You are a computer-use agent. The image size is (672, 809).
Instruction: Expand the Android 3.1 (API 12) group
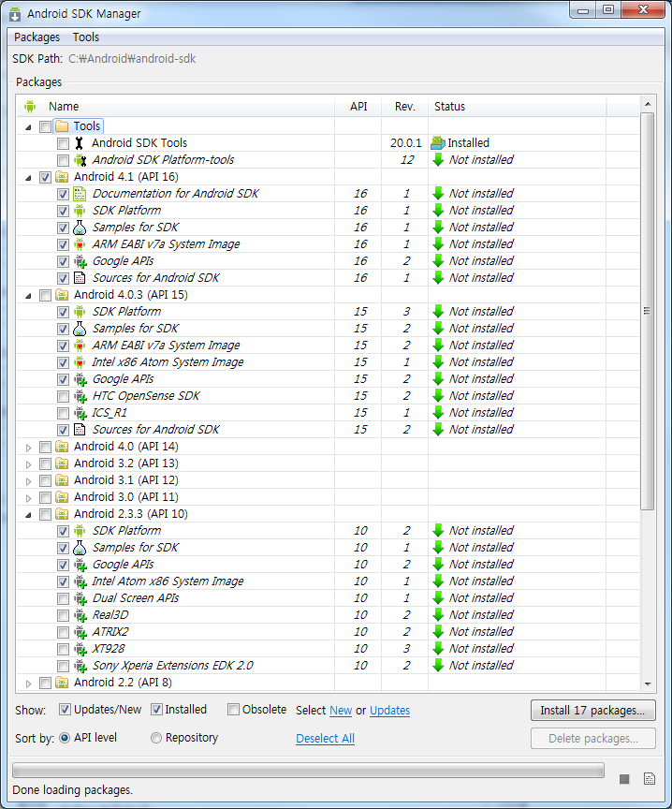tap(28, 481)
